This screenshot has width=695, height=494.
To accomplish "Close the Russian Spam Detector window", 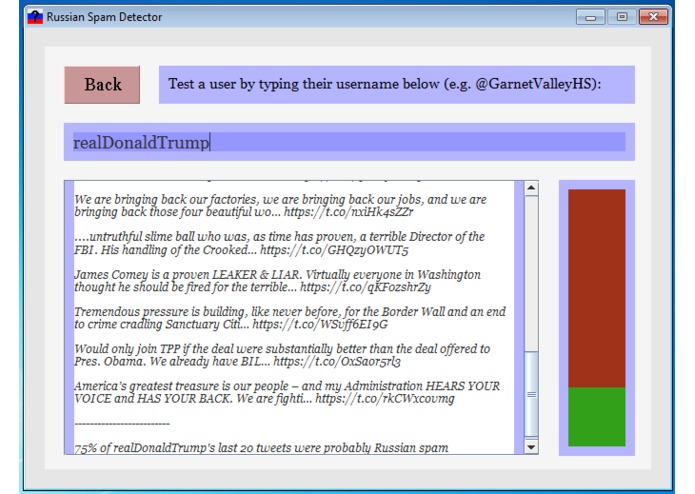I will [653, 17].
